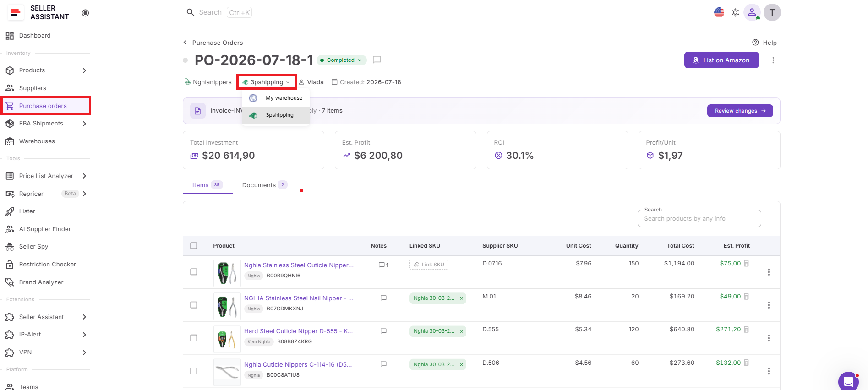Click the comment icon beside PO title
868x390 pixels.
click(x=377, y=60)
